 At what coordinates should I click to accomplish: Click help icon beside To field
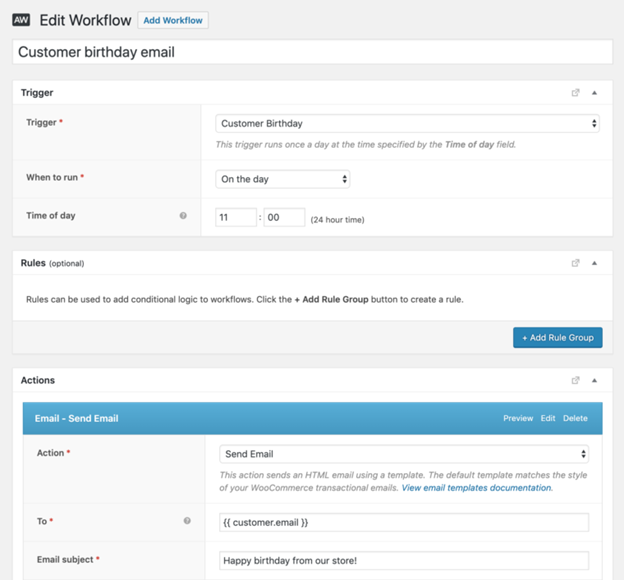click(x=188, y=521)
